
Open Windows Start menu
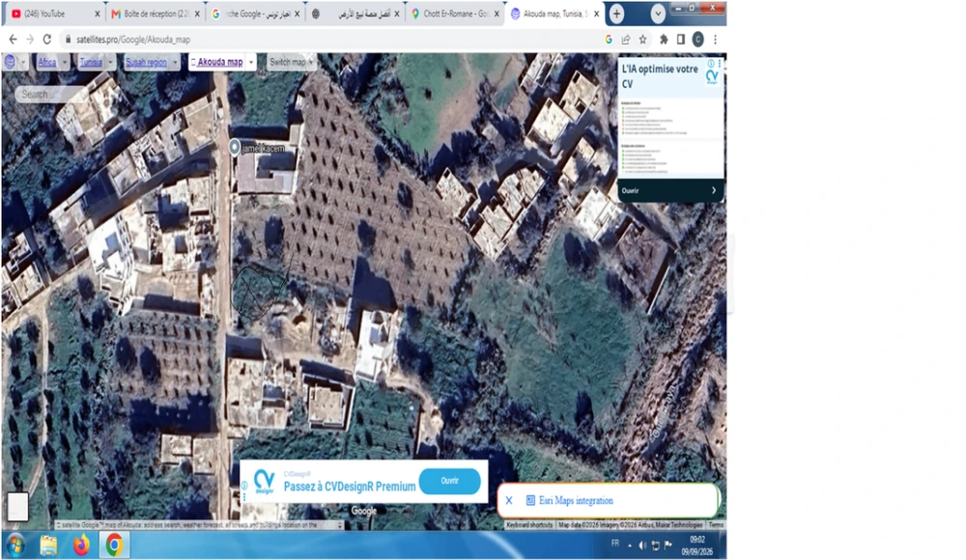click(15, 546)
